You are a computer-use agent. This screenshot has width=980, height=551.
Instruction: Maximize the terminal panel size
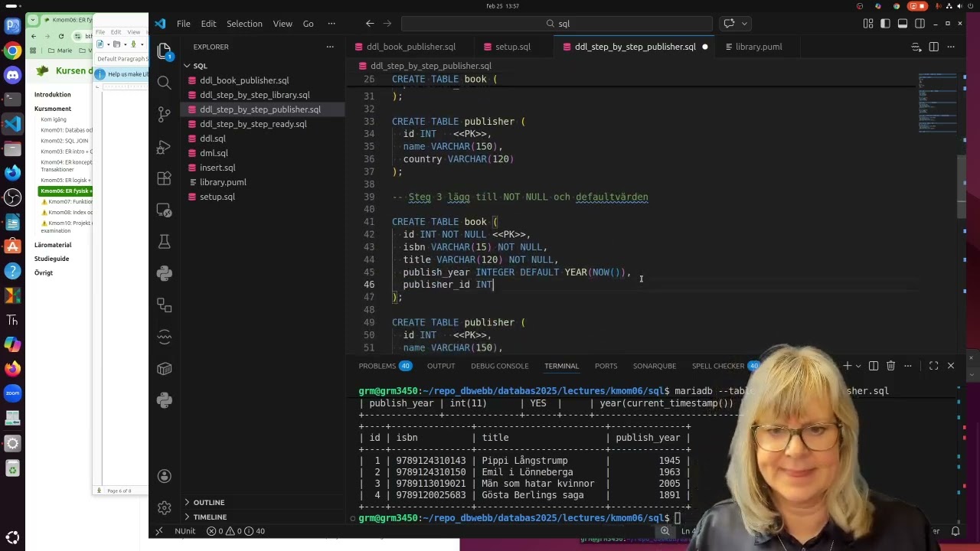pos(933,366)
